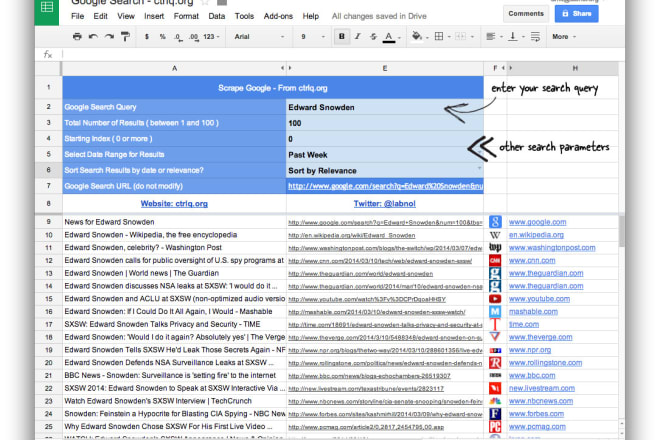Open the text color picker
Viewport: 660px width, 440px height.
pyautogui.click(x=391, y=37)
